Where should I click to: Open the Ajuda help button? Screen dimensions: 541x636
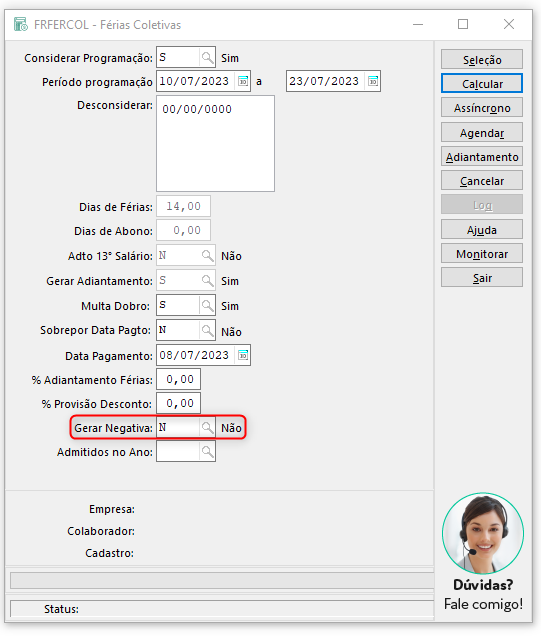point(482,230)
